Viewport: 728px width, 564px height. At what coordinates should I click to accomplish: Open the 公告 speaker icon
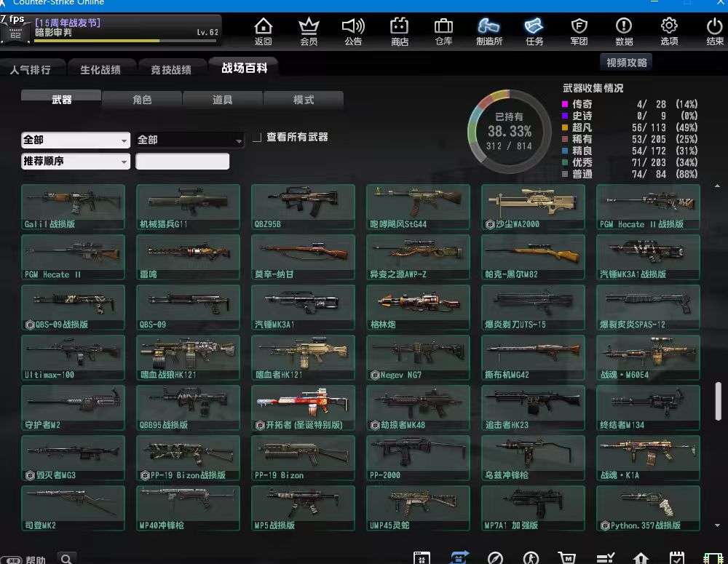pos(353,31)
